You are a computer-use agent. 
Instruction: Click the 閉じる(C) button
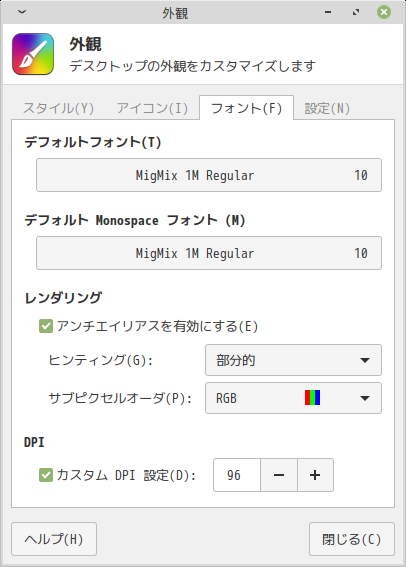click(352, 539)
